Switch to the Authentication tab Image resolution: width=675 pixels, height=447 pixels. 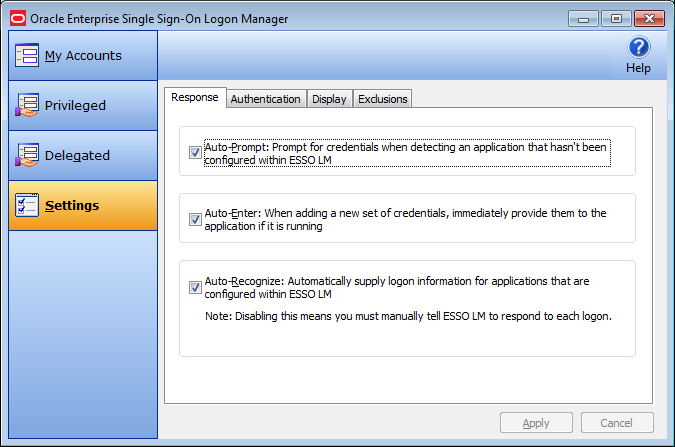(265, 99)
